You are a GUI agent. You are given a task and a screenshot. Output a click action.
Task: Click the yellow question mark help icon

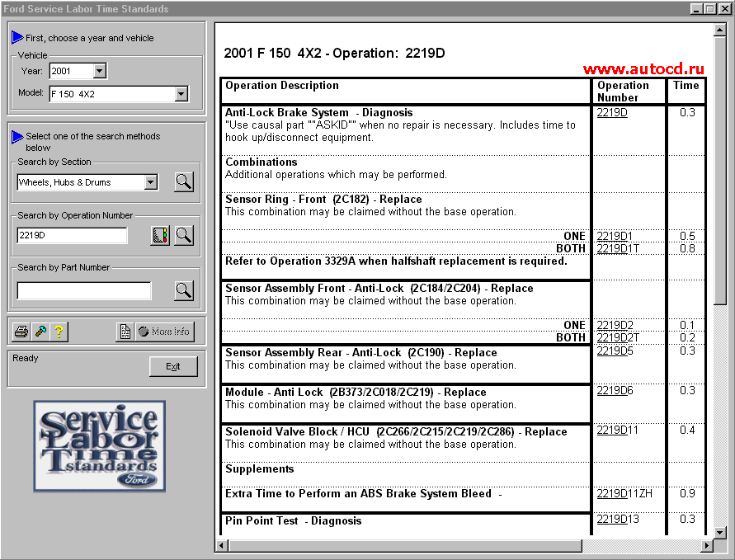[59, 332]
